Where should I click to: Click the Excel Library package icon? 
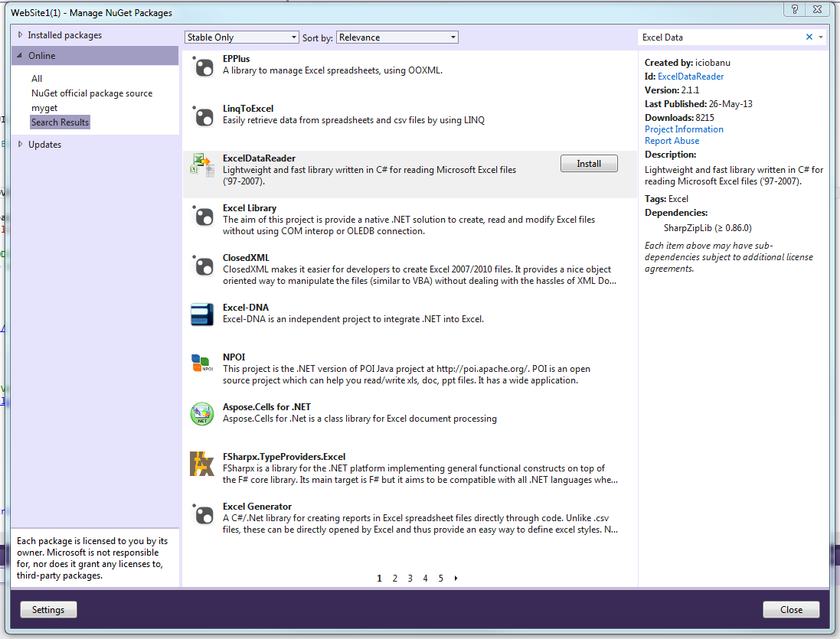203,217
